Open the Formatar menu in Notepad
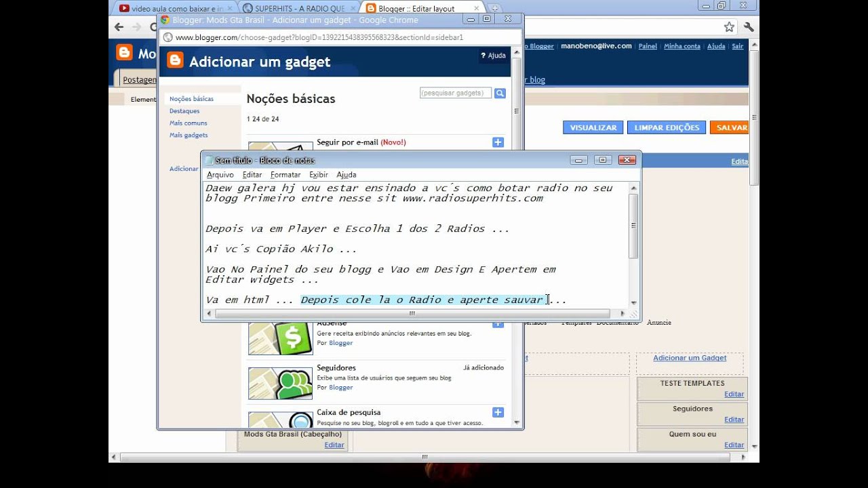868x488 pixels. tap(285, 175)
